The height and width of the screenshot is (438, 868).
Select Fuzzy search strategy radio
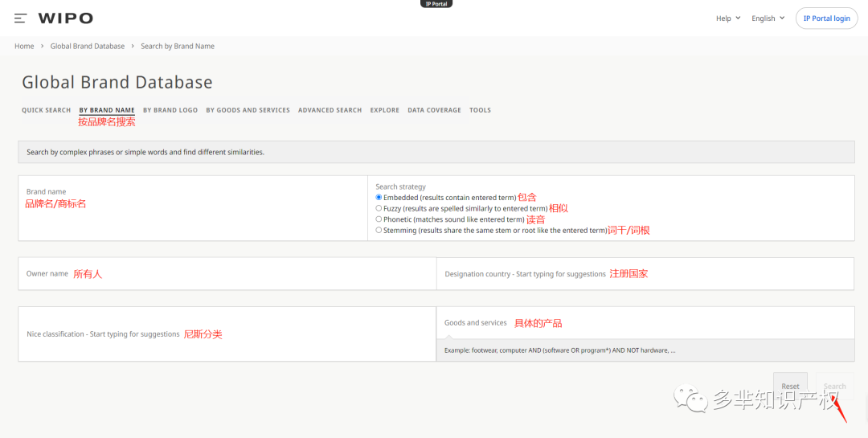click(379, 208)
